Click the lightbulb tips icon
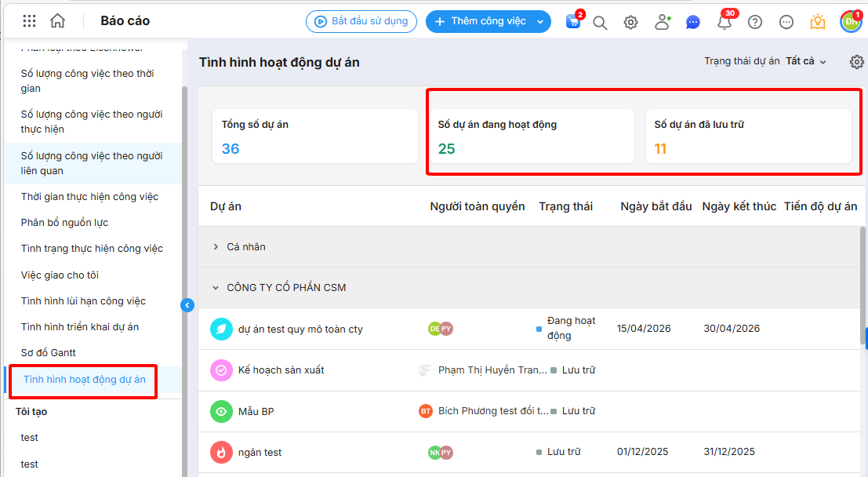 pos(818,22)
